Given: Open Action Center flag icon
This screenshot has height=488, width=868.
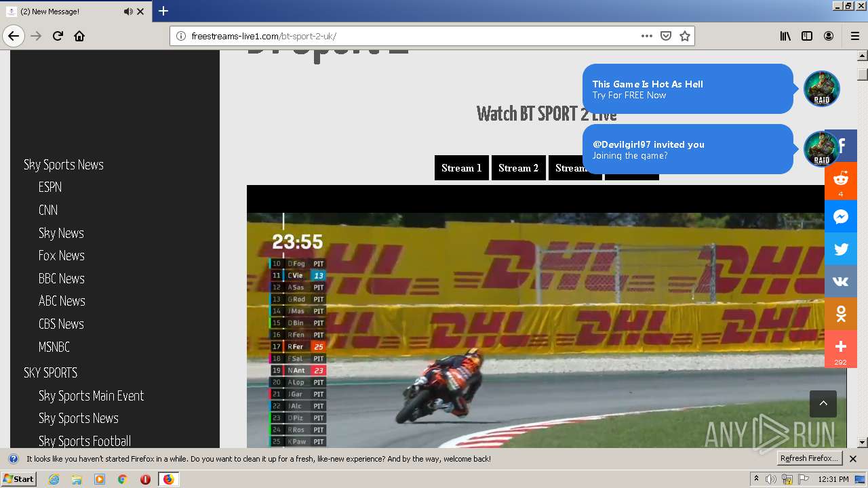Looking at the screenshot, I should tap(804, 479).
